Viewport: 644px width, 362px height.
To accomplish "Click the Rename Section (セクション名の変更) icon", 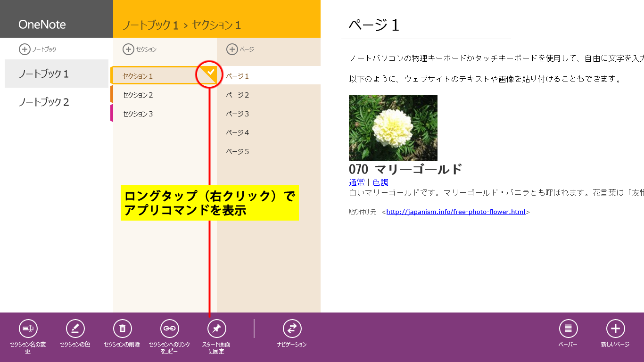I will coord(28,329).
